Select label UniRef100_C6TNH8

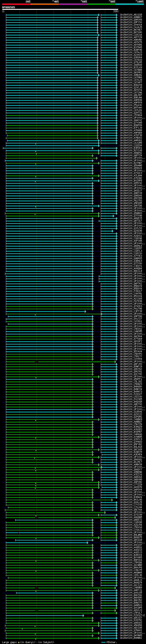[x=131, y=70]
